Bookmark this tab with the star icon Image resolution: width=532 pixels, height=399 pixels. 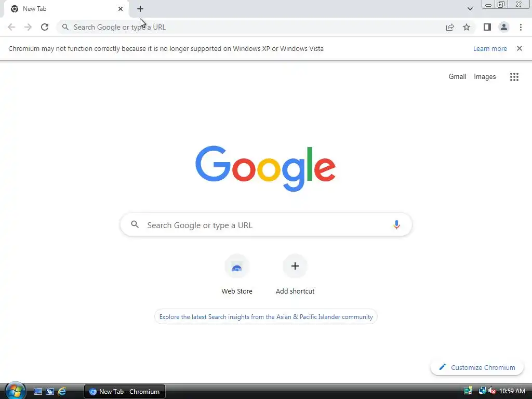[x=467, y=27]
